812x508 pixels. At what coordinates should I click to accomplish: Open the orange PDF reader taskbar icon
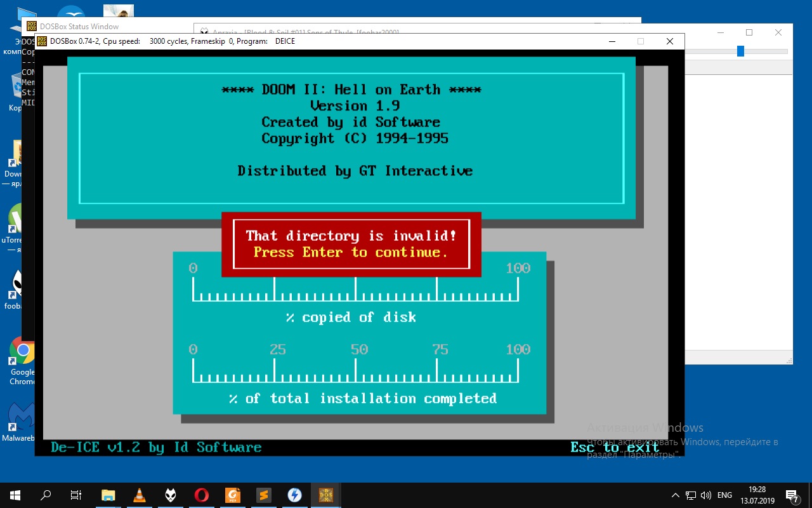click(233, 495)
